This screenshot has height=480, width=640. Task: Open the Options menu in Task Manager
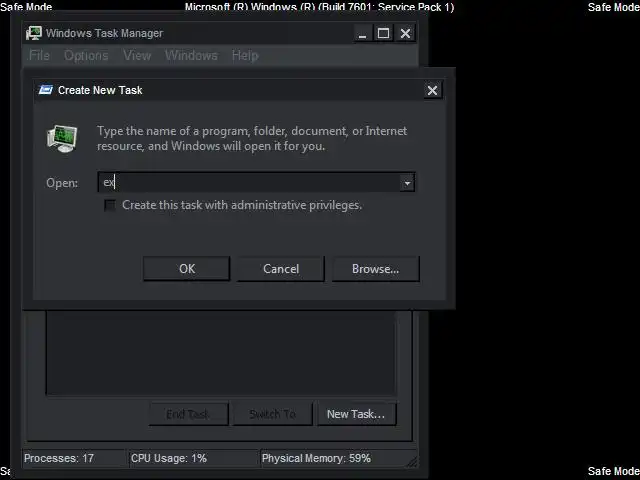(86, 55)
